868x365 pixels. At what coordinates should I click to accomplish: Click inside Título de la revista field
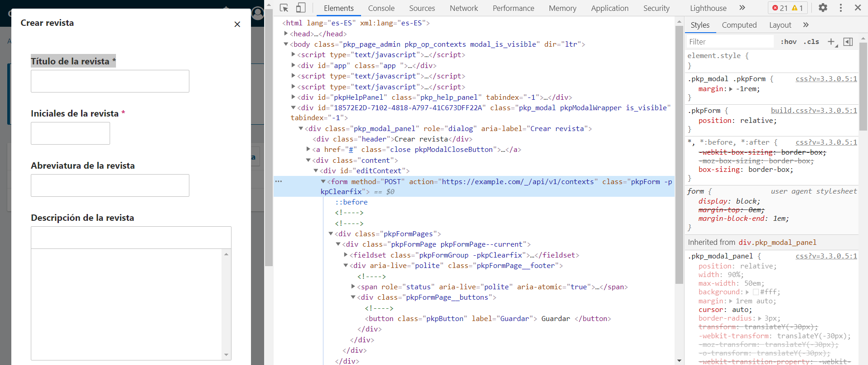(110, 81)
